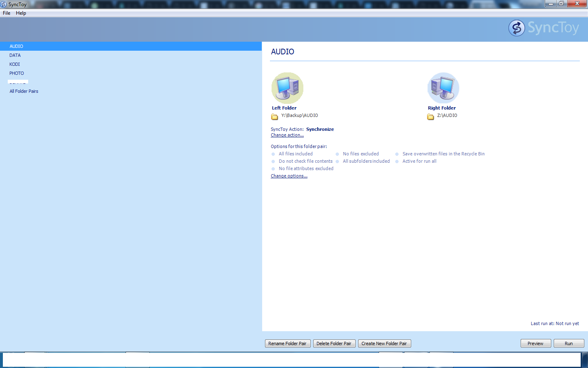Click the Z:\AUDIO right path text
The image size is (588, 368).
pyautogui.click(x=447, y=115)
